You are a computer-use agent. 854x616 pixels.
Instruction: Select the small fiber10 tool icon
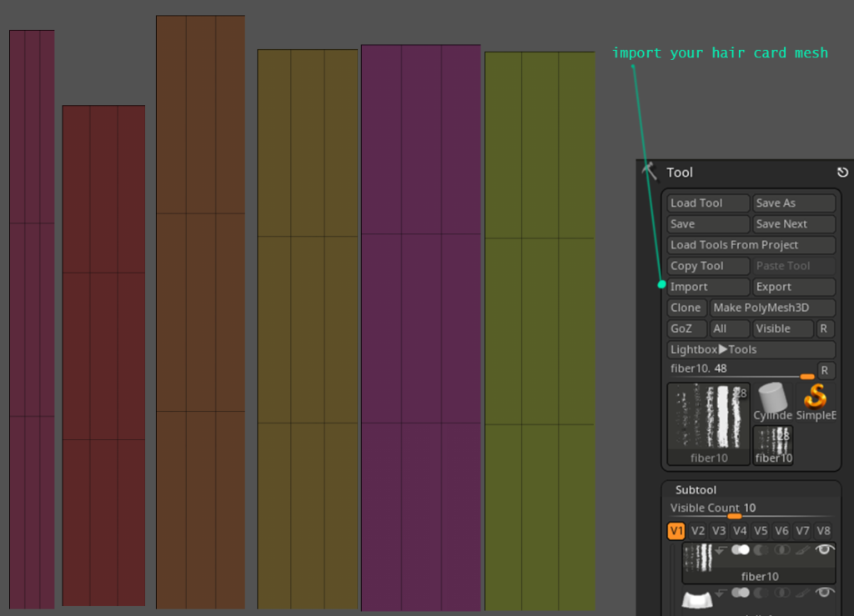point(772,442)
